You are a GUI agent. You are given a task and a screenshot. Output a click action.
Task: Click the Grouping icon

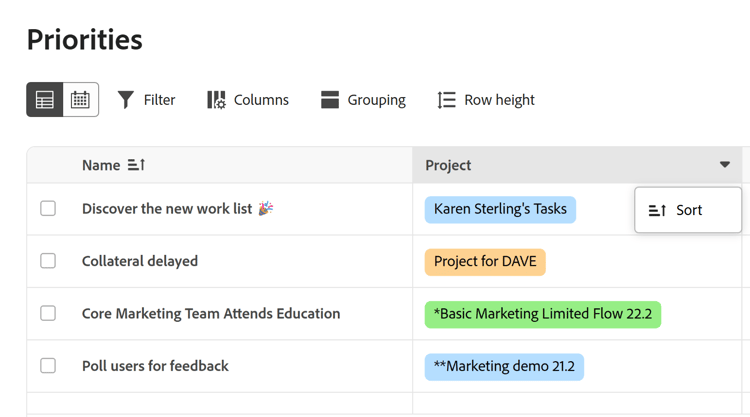pos(330,100)
